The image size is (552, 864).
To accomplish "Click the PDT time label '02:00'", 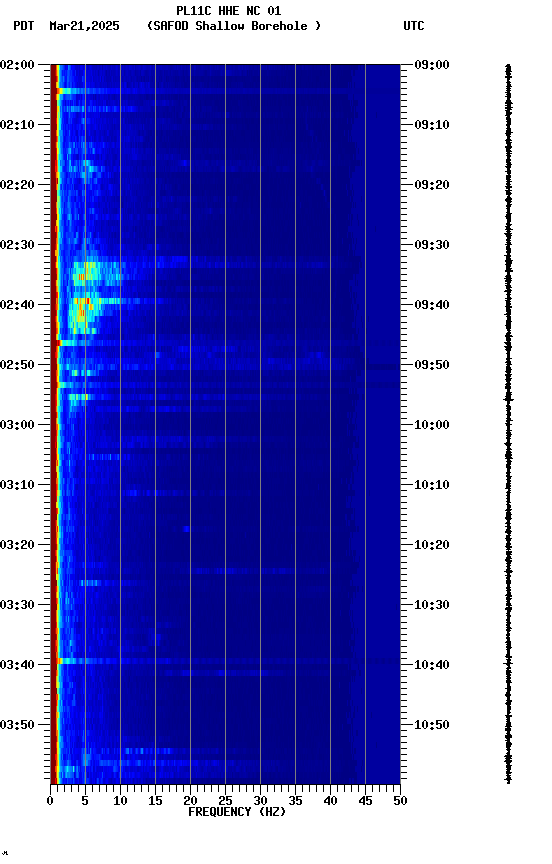I will pos(17,65).
